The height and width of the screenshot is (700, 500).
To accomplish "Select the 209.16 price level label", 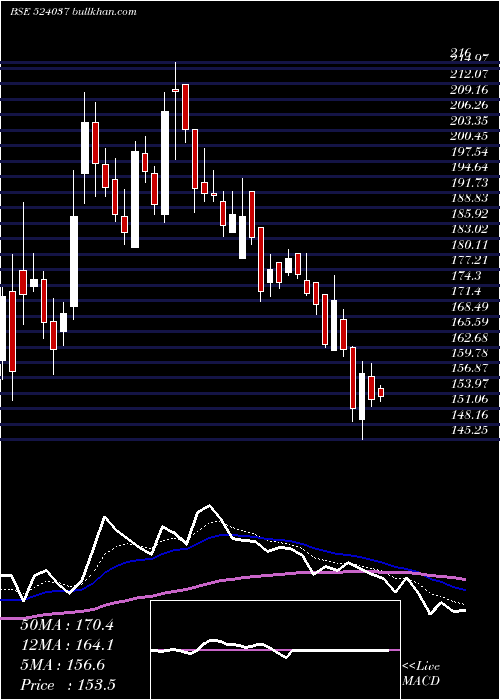I will point(469,90).
